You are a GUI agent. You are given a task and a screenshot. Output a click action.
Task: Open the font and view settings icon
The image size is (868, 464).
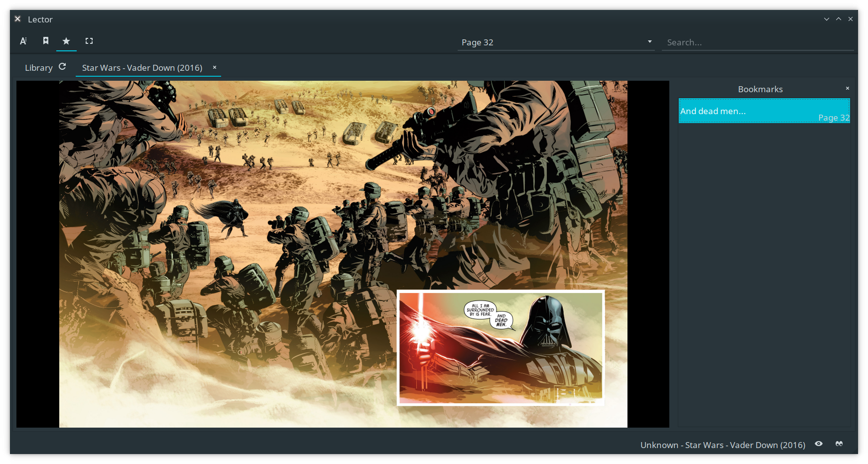23,41
